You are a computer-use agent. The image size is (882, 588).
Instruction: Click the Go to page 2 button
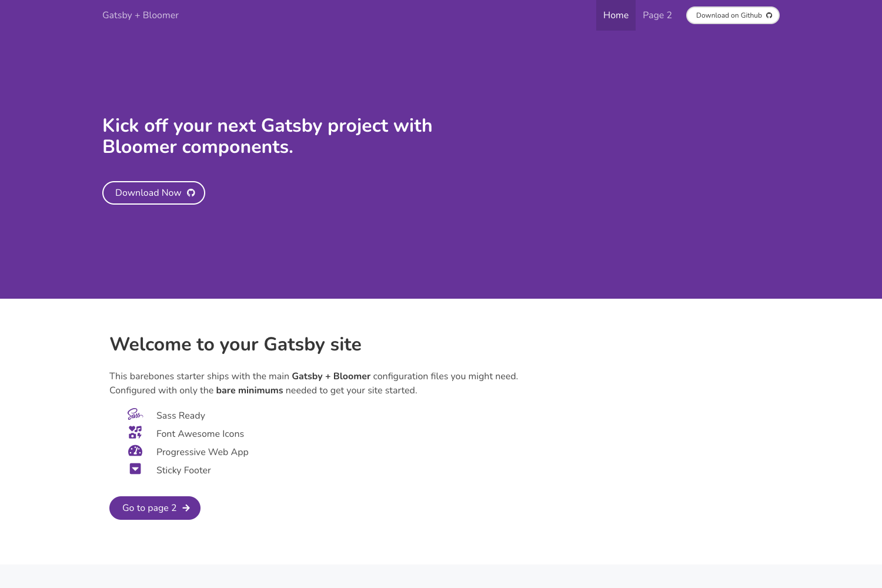[154, 507]
